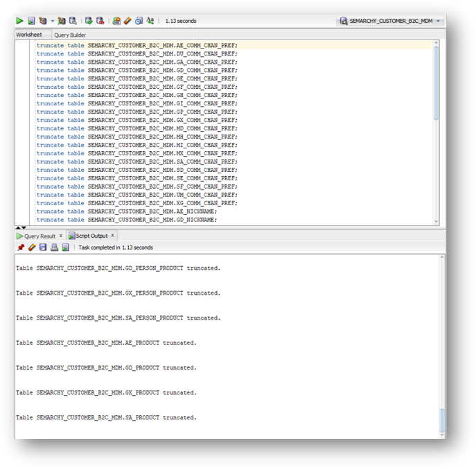
Task: Click the splitter collapse arrows above Query Result
Action: point(21,227)
